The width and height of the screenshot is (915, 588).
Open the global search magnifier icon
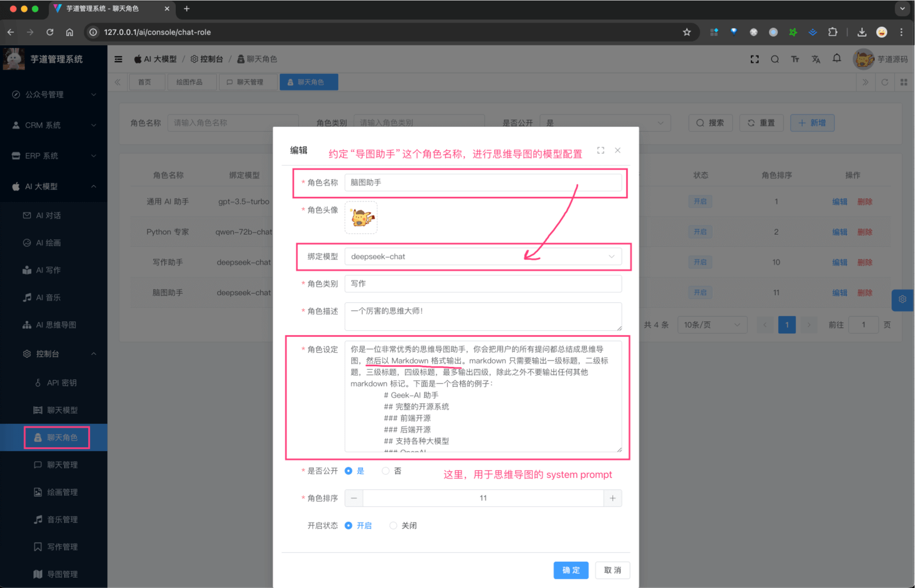(x=775, y=59)
